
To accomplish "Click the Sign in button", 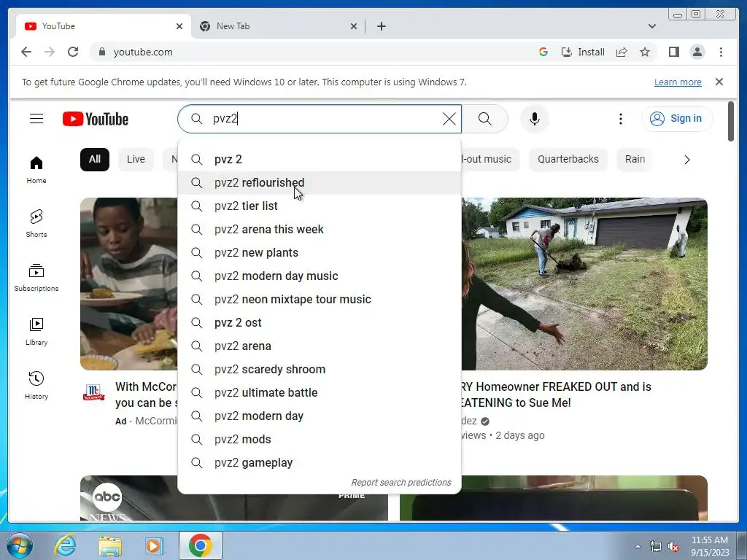I will pyautogui.click(x=677, y=119).
